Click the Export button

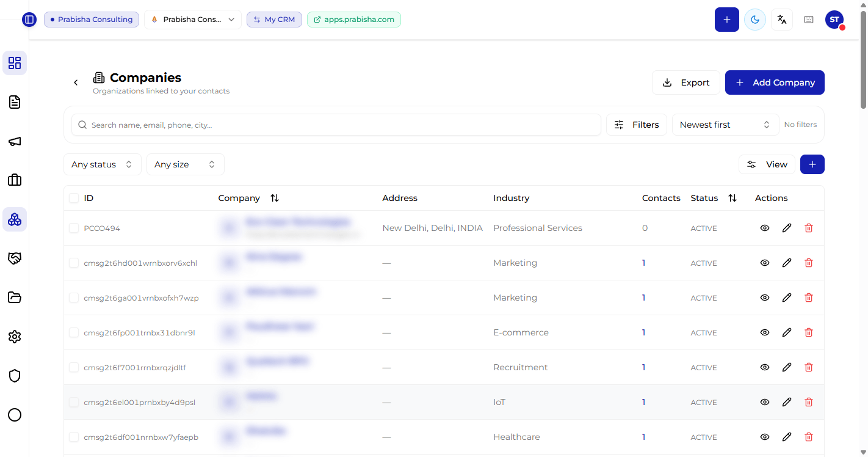click(686, 82)
